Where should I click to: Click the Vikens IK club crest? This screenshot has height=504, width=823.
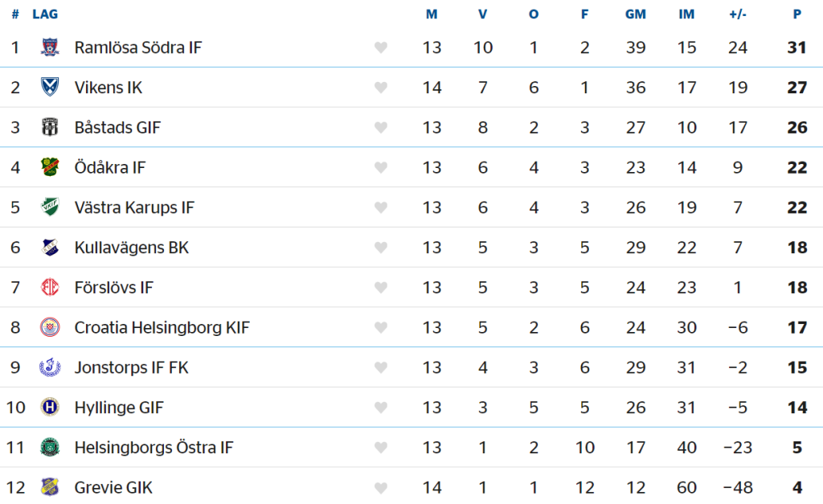click(50, 88)
